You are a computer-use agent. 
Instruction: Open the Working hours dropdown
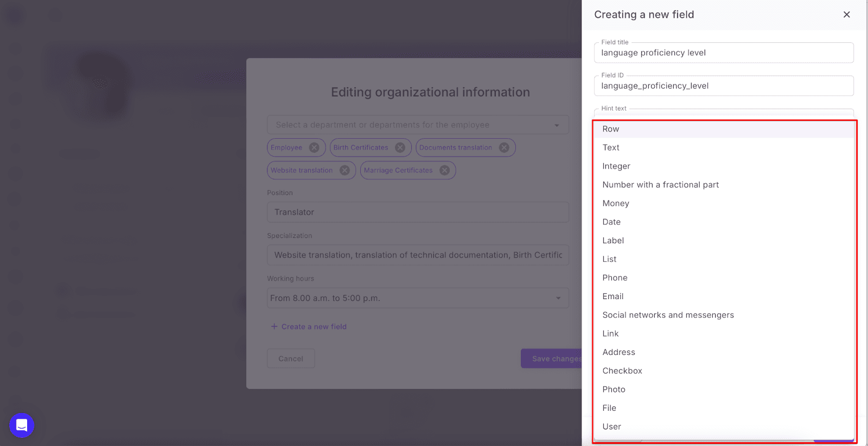click(x=558, y=298)
